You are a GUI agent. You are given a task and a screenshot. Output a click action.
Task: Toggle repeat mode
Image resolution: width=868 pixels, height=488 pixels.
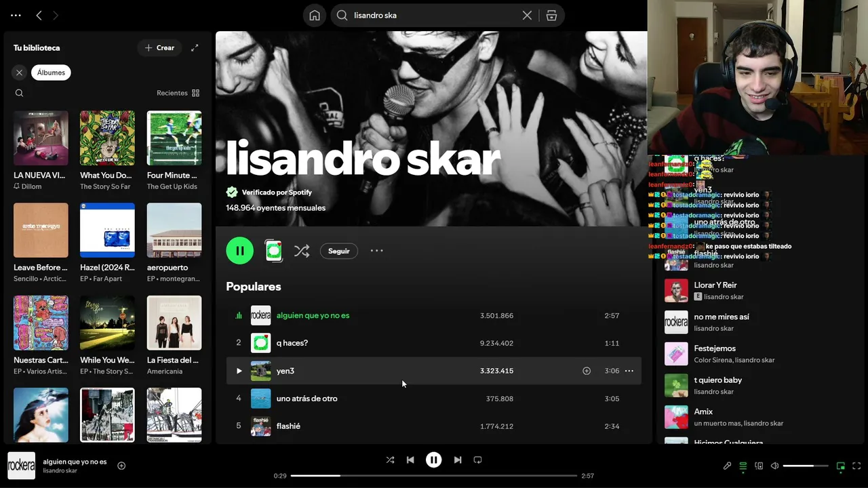(477, 460)
